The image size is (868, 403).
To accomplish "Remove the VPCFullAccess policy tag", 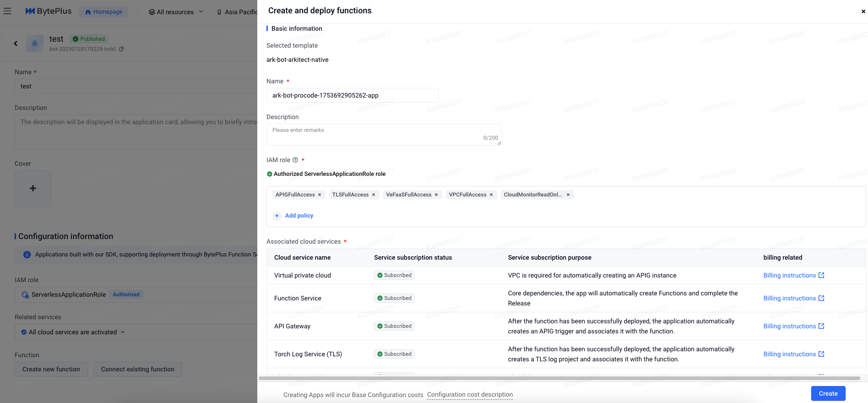I will [x=491, y=195].
